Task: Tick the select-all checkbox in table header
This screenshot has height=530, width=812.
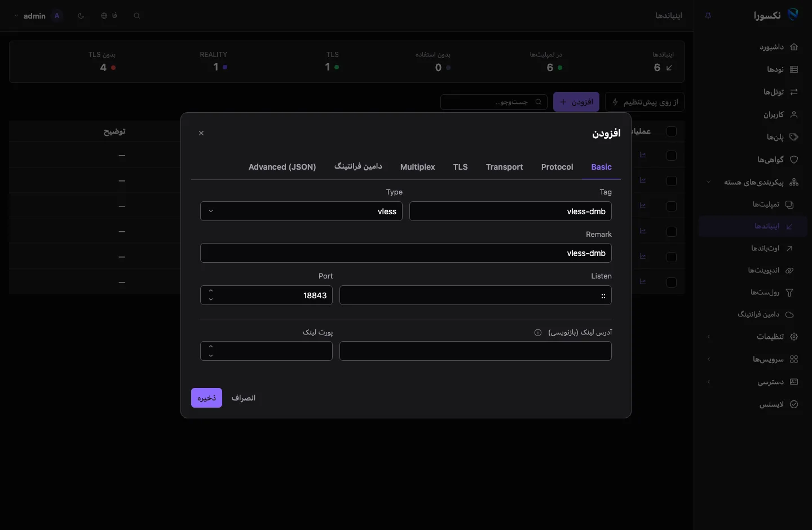Action: pyautogui.click(x=671, y=131)
